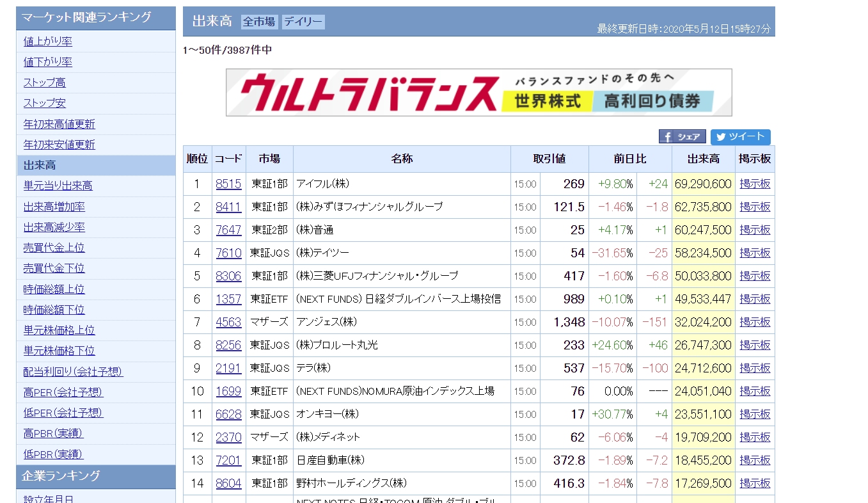
Task: Open 値上がり率 ranking in sidebar
Action: [x=48, y=42]
